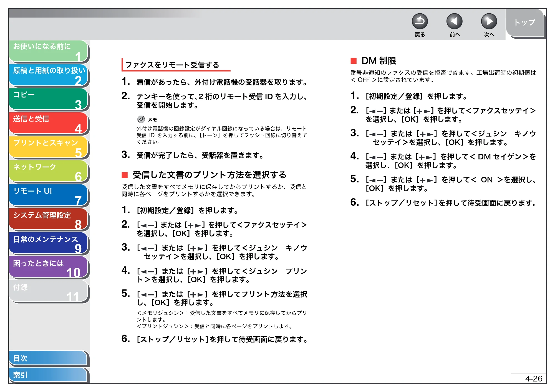Click step text 受信が完了したら、受話器を置きます。
The width and height of the screenshot is (555, 392).
[200, 155]
